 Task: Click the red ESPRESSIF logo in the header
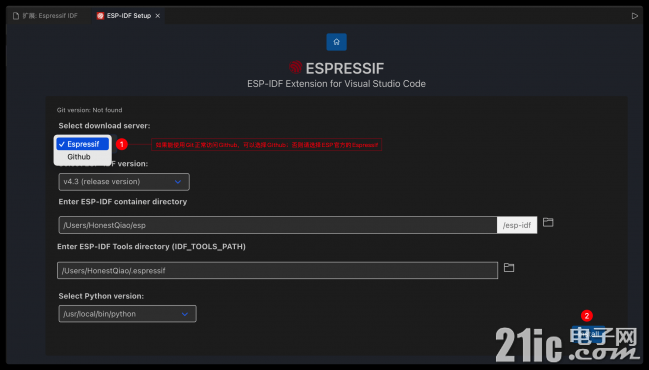tap(296, 67)
